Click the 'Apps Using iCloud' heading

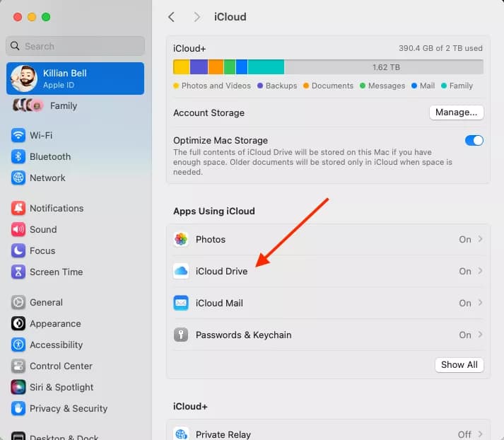pos(214,211)
